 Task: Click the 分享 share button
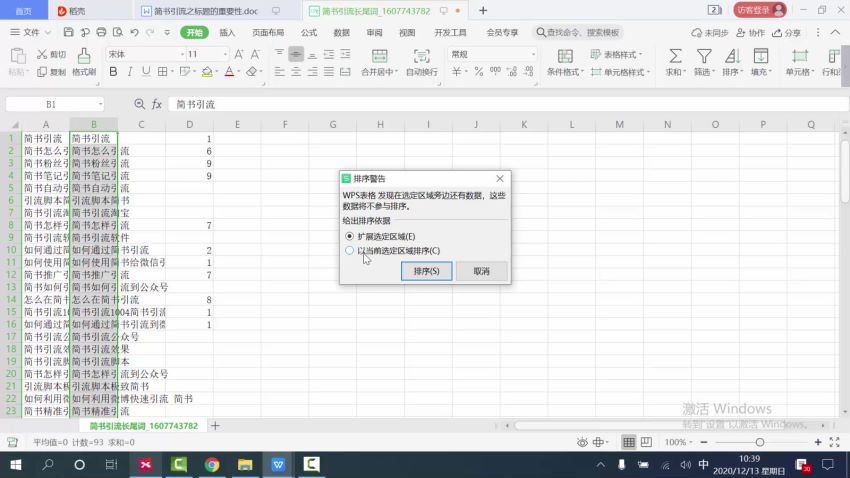(x=787, y=33)
